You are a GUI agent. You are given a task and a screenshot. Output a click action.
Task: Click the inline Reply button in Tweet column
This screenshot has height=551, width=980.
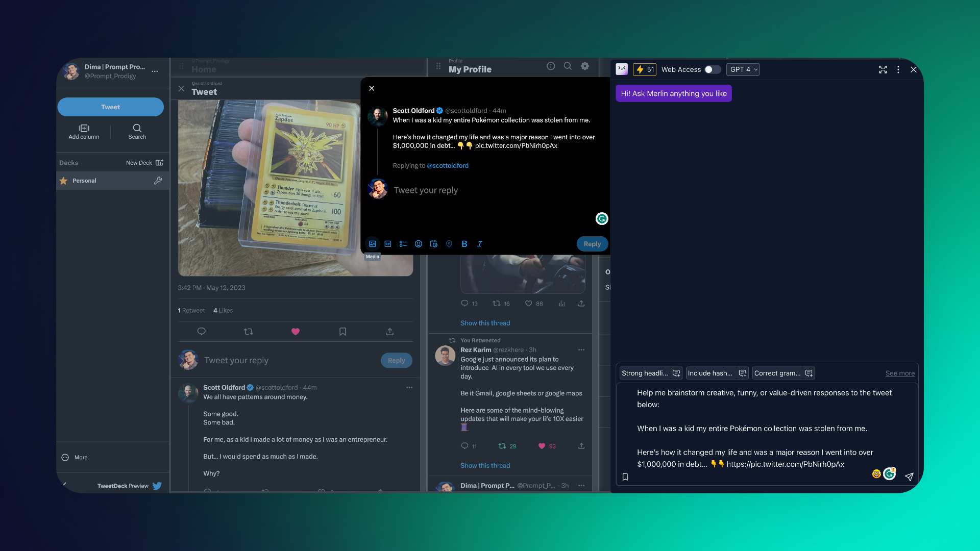pos(396,361)
